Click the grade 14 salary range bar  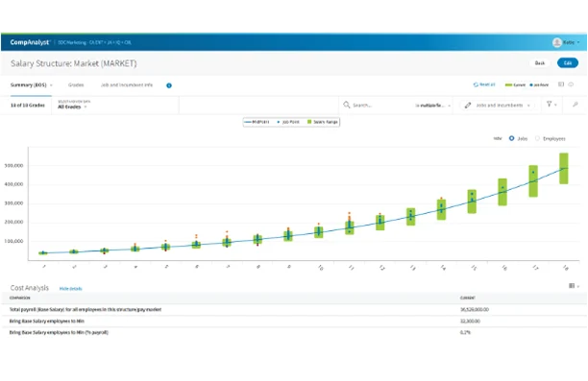[x=441, y=209]
